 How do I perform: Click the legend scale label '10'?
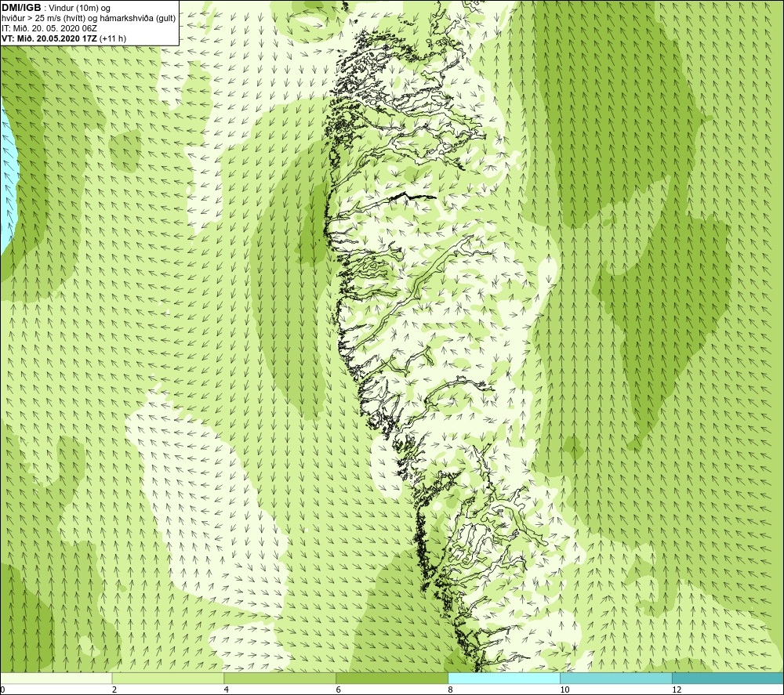tap(564, 690)
